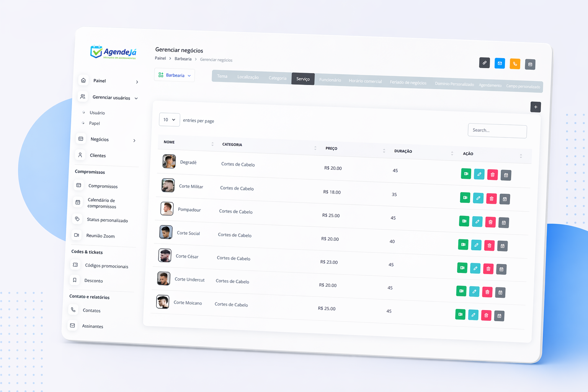The image size is (588, 392).
Task: Select the Serviço tab
Action: [303, 79]
